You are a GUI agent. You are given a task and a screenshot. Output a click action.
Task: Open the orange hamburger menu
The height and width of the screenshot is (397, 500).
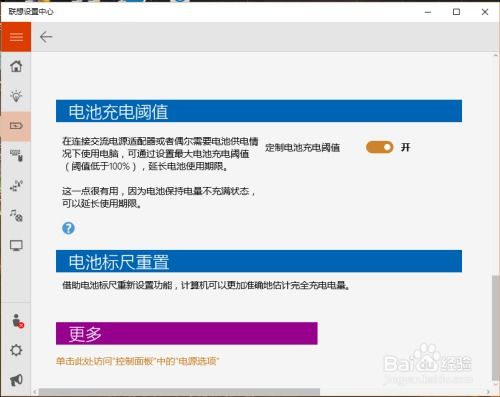16,37
